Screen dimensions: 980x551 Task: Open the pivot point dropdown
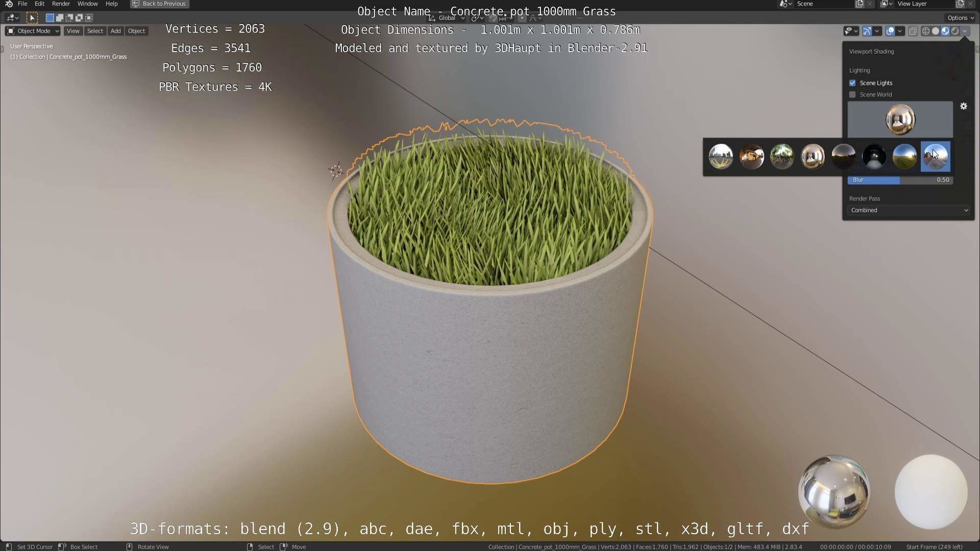pos(478,18)
